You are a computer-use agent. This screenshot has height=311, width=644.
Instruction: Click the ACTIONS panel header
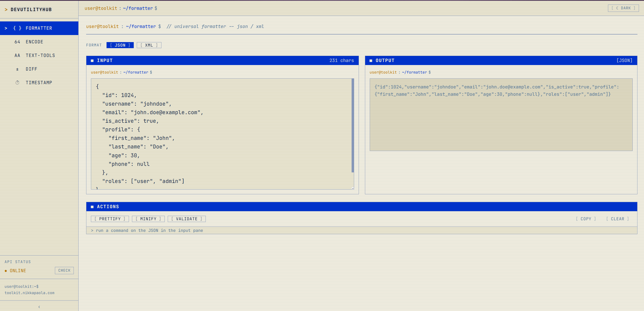(362, 207)
